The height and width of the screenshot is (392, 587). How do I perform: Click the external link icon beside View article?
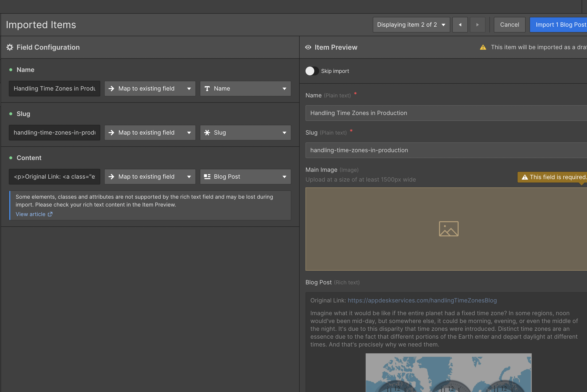(x=50, y=214)
